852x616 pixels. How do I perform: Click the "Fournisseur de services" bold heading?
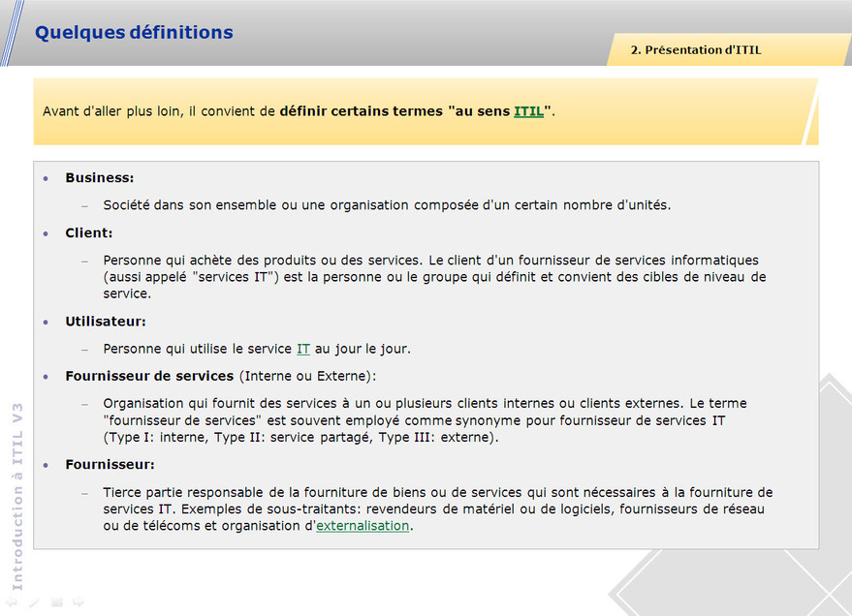point(149,376)
